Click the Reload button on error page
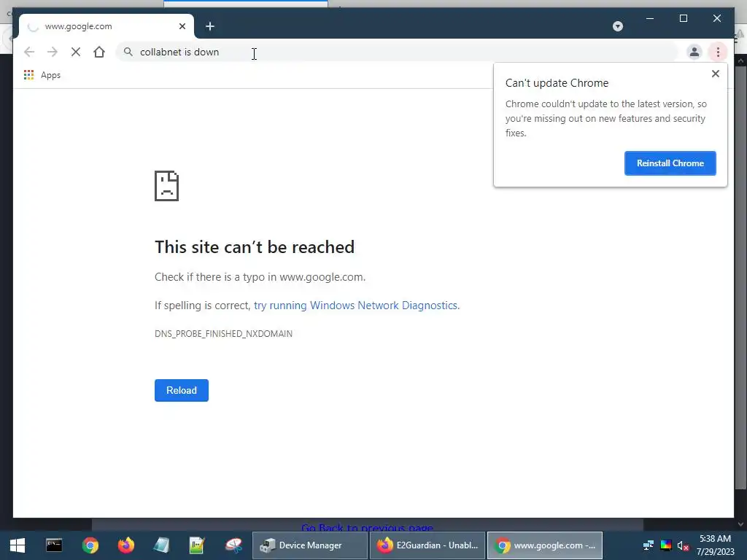This screenshot has width=747, height=560. pyautogui.click(x=182, y=390)
